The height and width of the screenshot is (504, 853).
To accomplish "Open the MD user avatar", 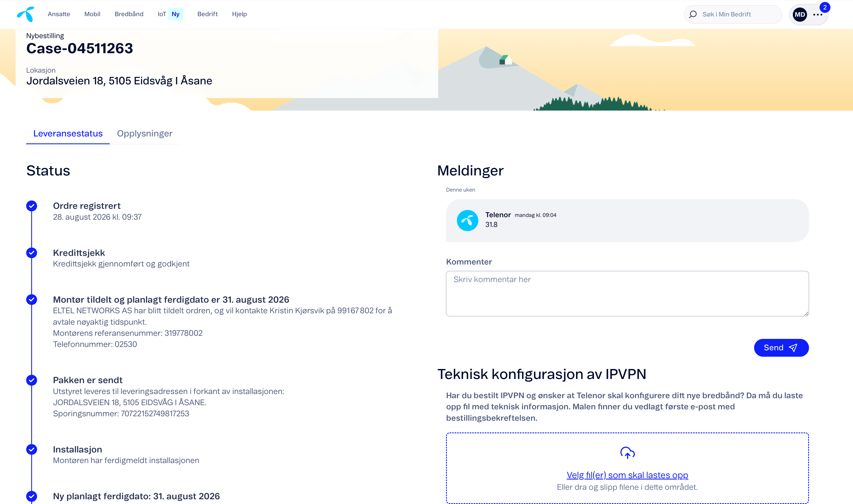I will coord(800,14).
